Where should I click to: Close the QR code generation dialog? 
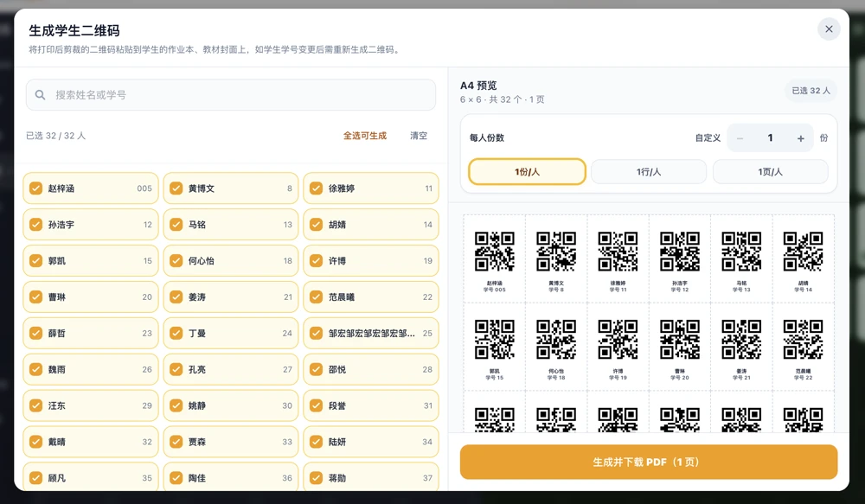pyautogui.click(x=829, y=29)
